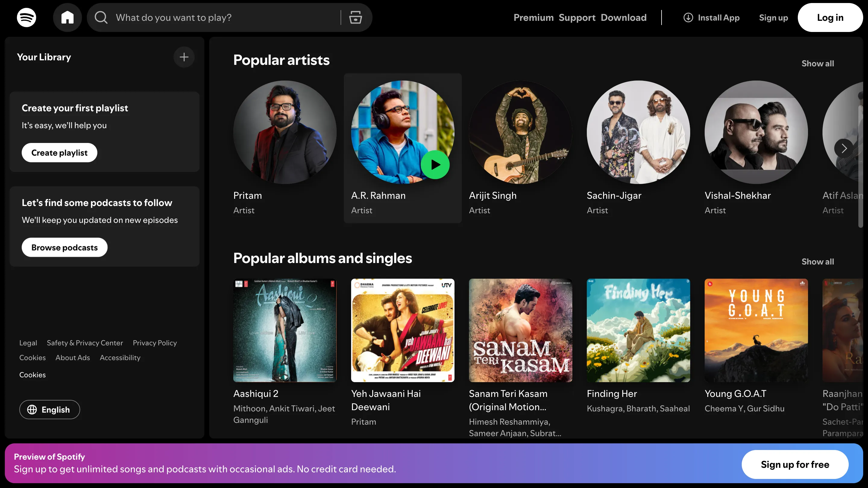Open Arijit Singh artist photo
Screen dimensions: 868x488
[x=520, y=132]
